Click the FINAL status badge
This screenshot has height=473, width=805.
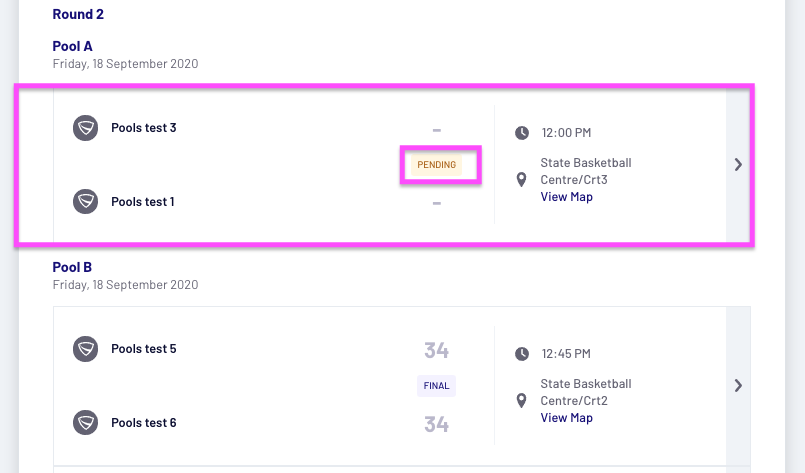437,386
